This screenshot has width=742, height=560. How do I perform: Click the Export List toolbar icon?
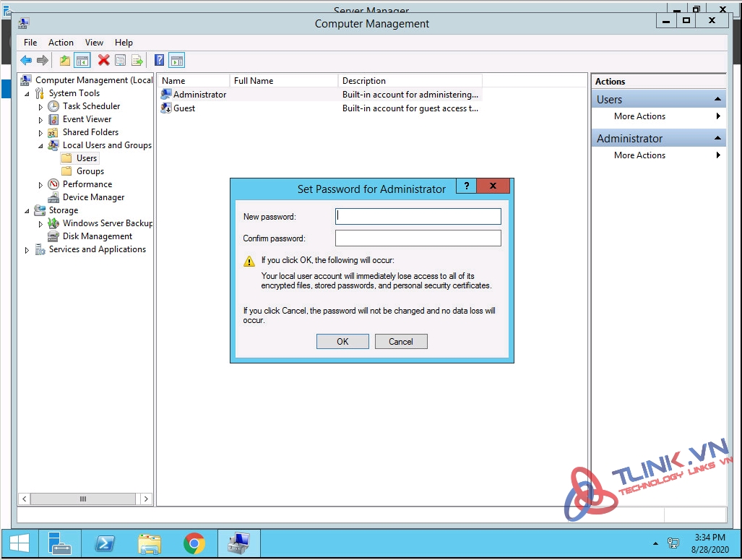click(x=137, y=61)
